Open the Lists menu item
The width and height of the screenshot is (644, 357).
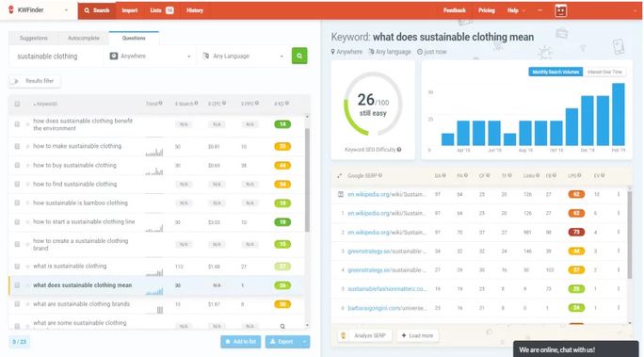point(162,10)
